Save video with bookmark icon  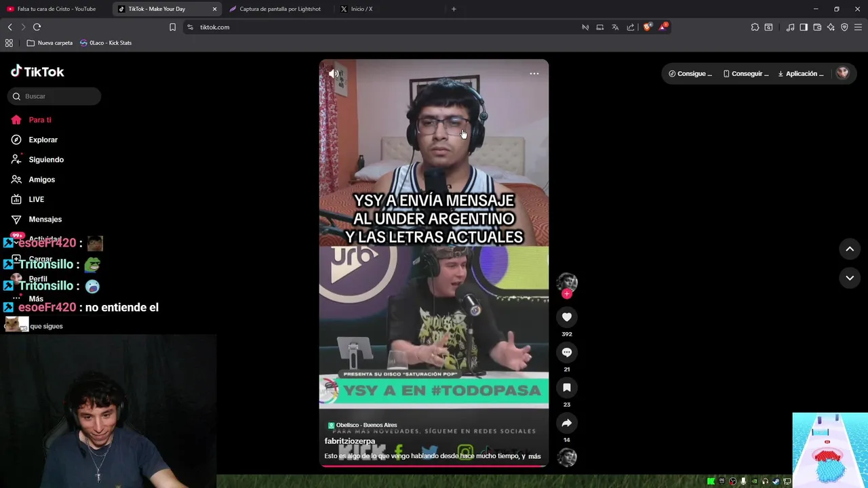pos(567,387)
